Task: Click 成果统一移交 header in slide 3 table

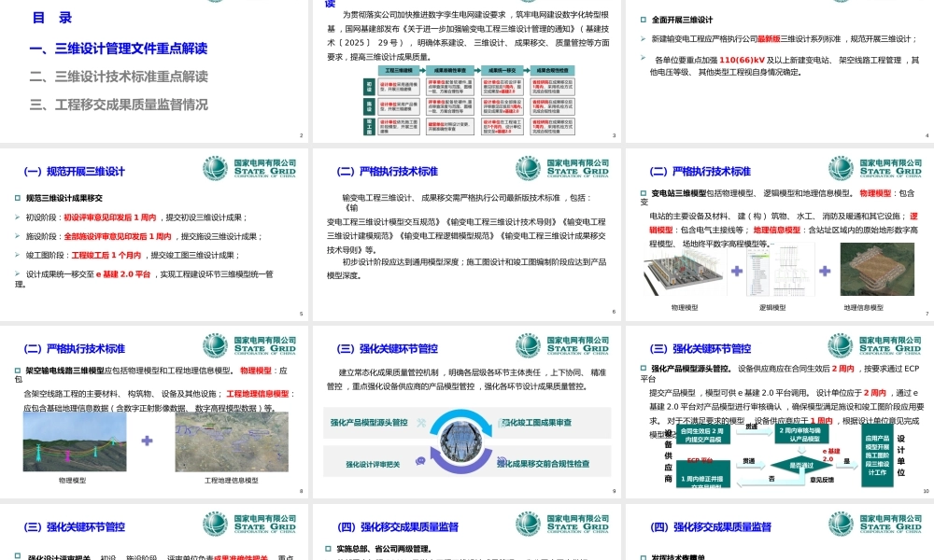Action: click(502, 70)
